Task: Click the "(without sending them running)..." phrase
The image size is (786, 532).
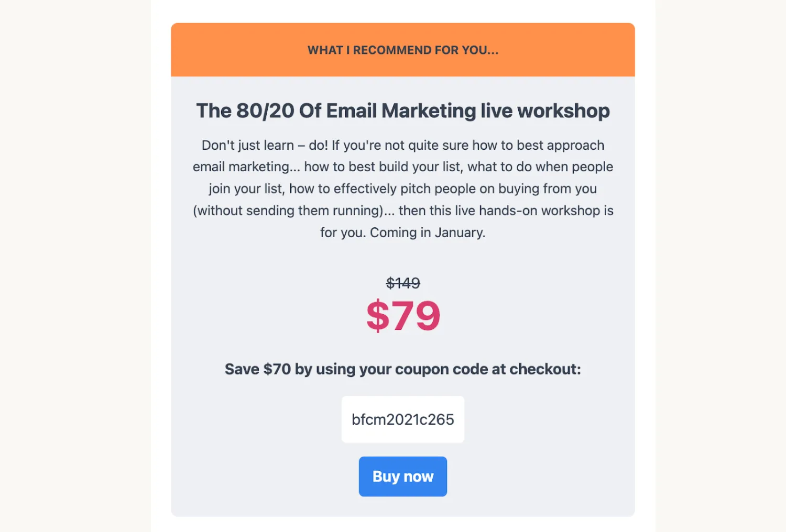Action: [293, 211]
